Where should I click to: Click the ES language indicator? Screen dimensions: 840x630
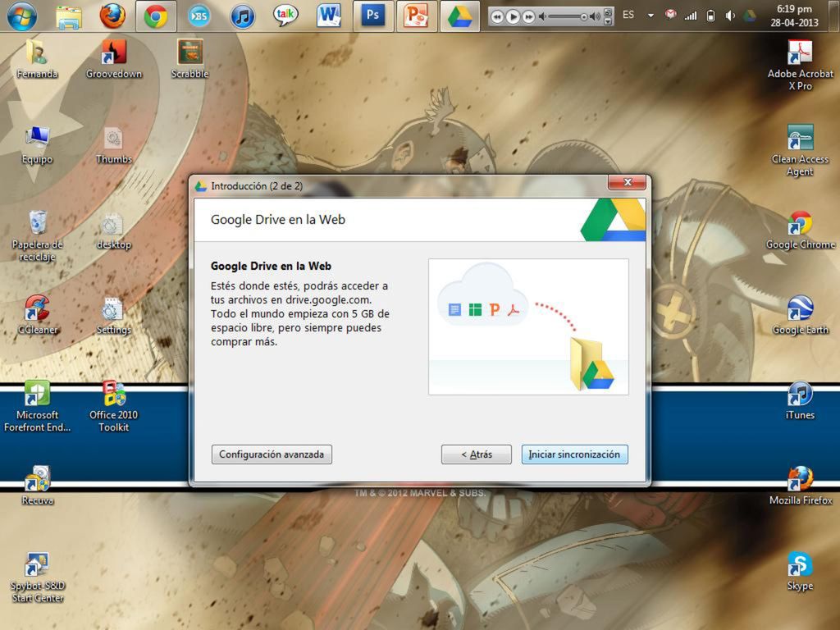click(628, 15)
